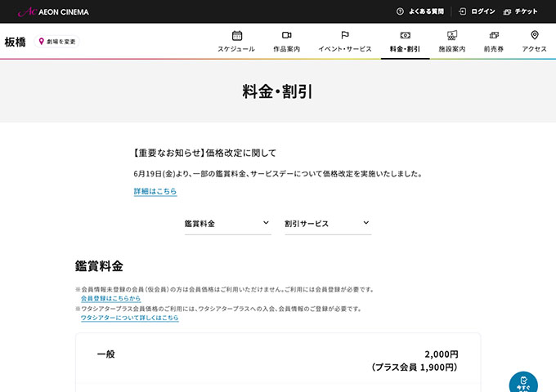
Task: Click chevron arrow beside 割引サービス
Action: pyautogui.click(x=366, y=223)
